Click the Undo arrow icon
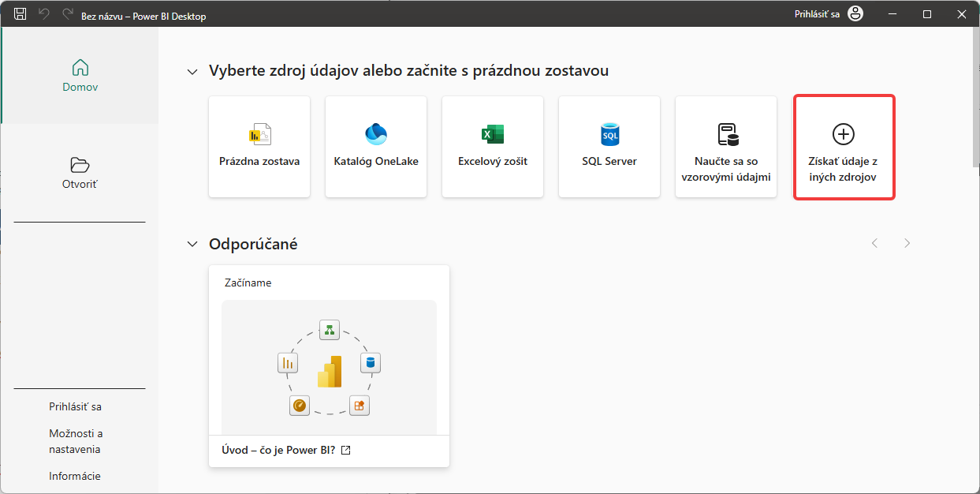Screen dimensions: 980x494 (x=44, y=14)
